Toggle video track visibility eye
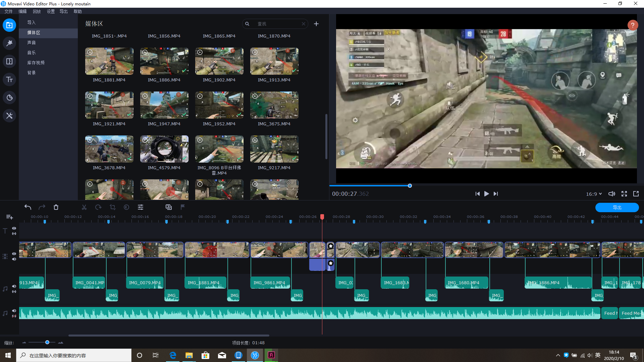Screen dimensions: 644x362 coord(14,254)
